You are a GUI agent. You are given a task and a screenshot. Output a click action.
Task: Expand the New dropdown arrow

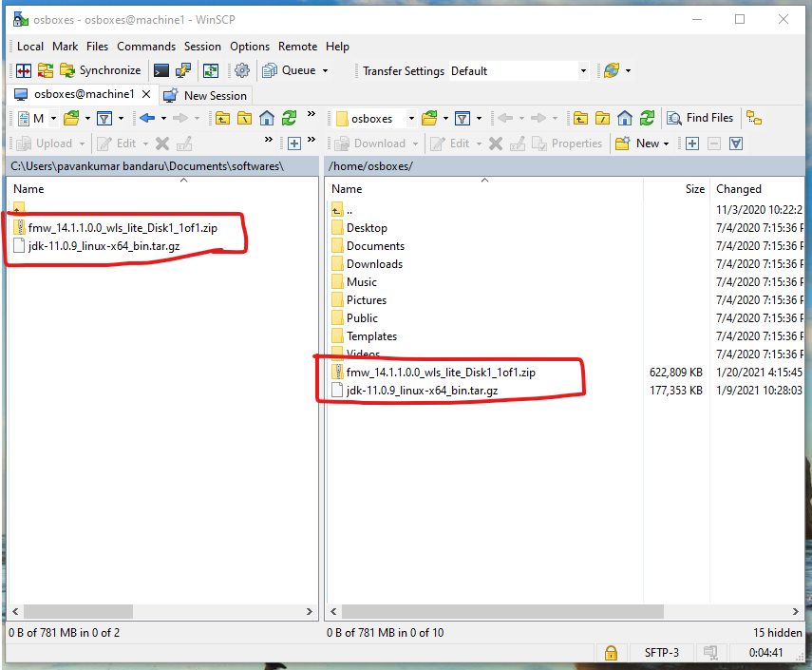click(666, 144)
